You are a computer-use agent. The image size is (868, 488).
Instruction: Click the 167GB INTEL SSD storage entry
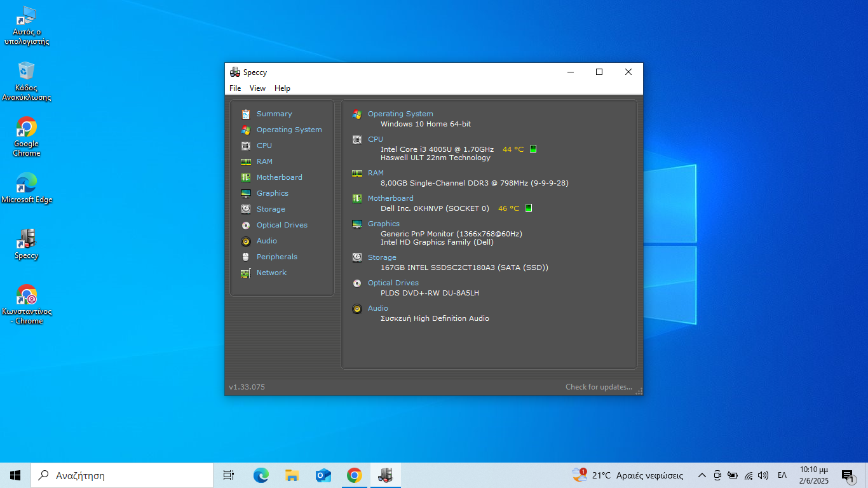pos(464,268)
